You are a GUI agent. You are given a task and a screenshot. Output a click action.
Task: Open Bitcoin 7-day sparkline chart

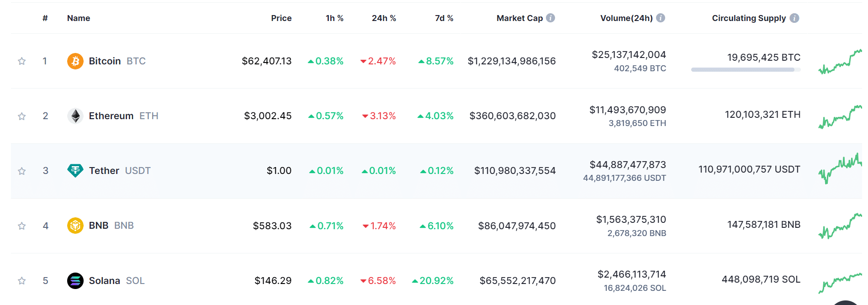click(840, 61)
